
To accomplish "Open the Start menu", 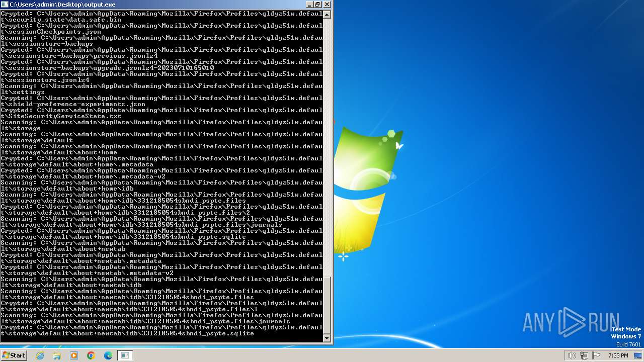I will click(x=14, y=355).
